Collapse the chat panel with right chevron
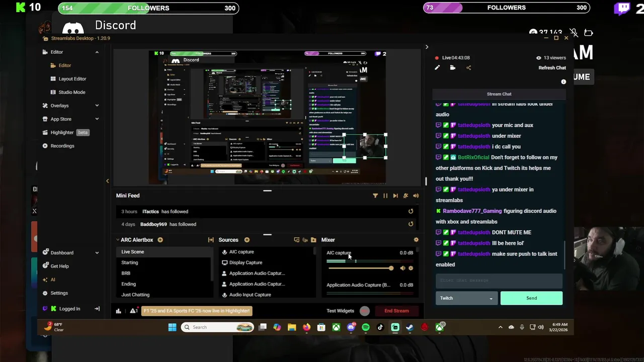The image size is (644, 362). point(427,47)
